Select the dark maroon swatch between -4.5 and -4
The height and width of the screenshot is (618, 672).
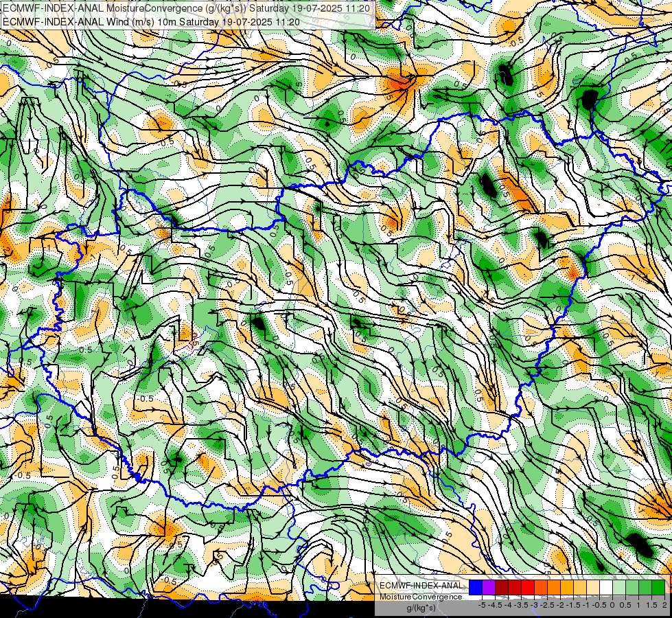(502, 588)
